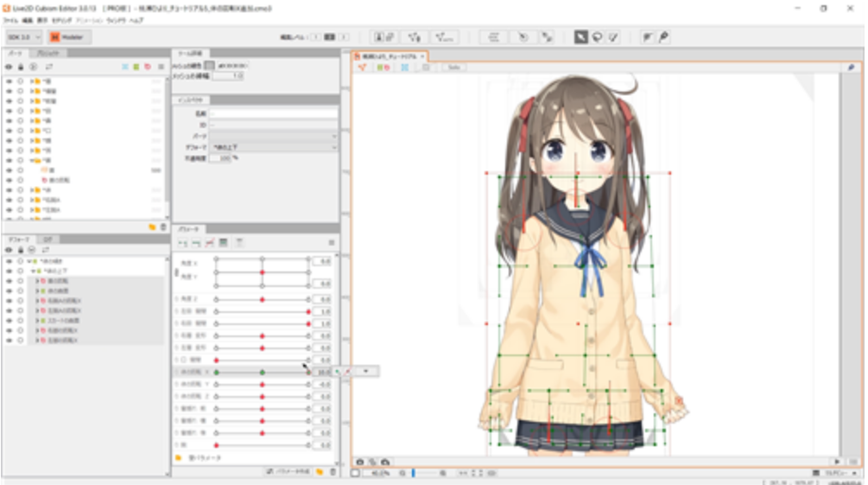Click the layered-lines icon left of rotation deformer
The height and width of the screenshot is (485, 868).
tap(494, 37)
